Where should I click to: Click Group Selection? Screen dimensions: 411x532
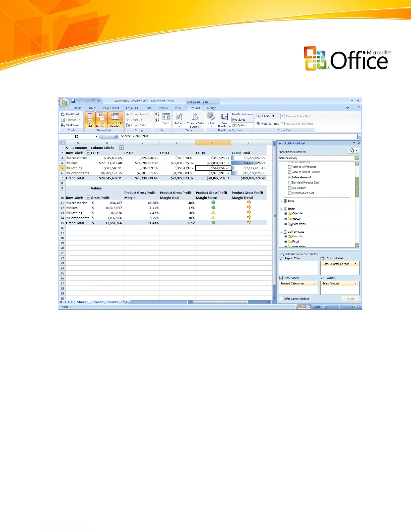[138, 114]
